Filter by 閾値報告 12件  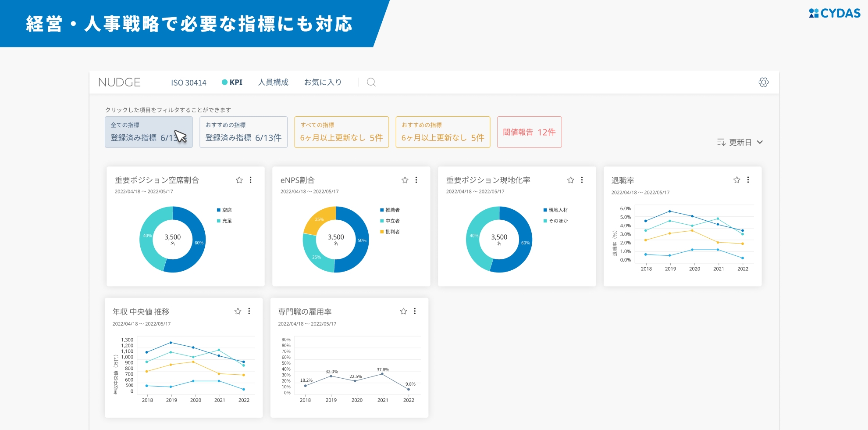(x=529, y=132)
